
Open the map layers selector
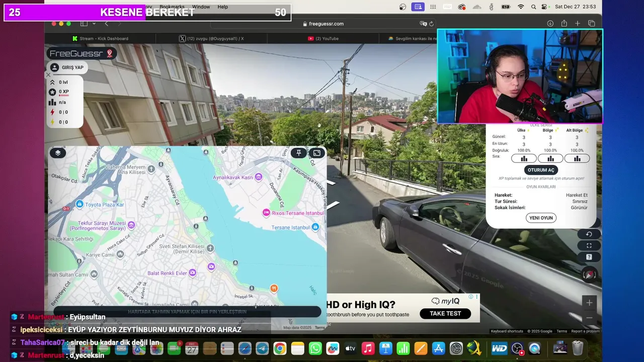[x=58, y=153]
